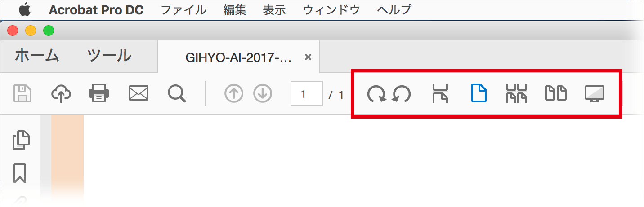Close the GIHYO-AI-2017 document tab
This screenshot has width=644, height=207.
click(x=308, y=57)
